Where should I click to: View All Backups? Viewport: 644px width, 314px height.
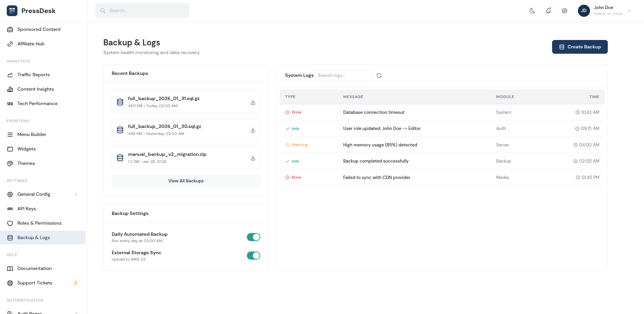[186, 181]
